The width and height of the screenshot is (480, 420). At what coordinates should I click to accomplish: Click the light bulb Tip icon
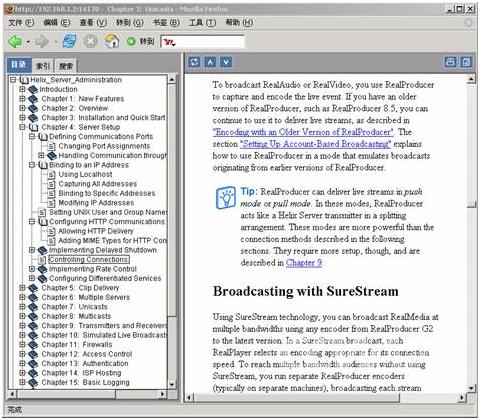[x=226, y=198]
